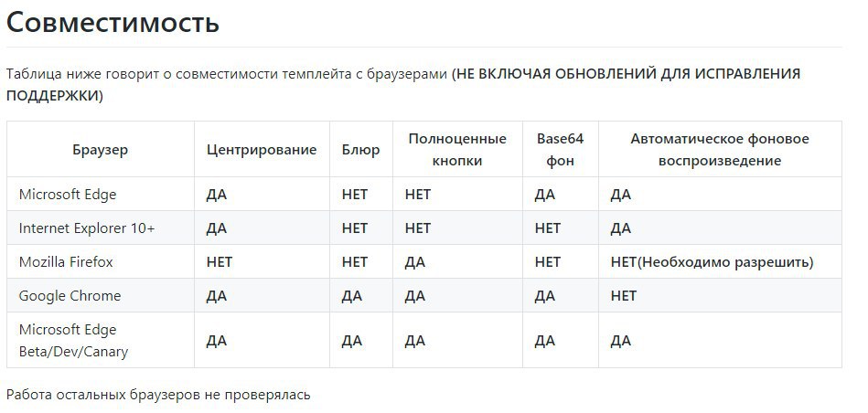
Task: Select the "Microsoft Edge Beta/Dev/Canary" row label
Action: 73,340
